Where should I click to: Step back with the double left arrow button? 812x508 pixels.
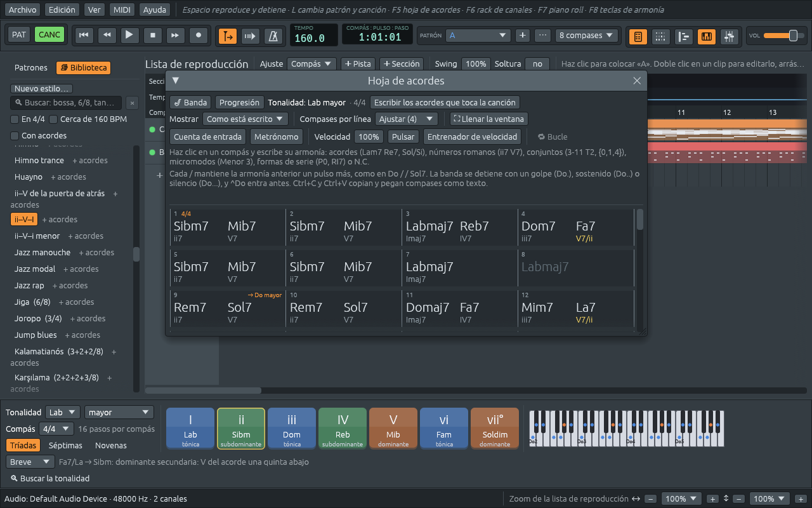pyautogui.click(x=107, y=36)
